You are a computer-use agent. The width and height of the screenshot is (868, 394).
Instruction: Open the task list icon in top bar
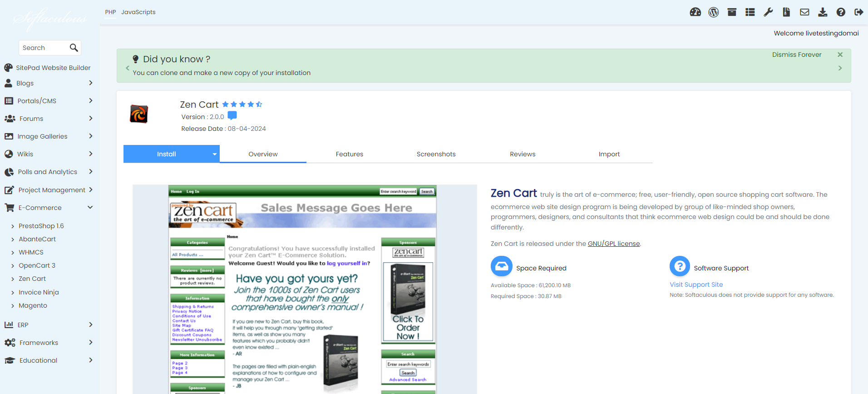pyautogui.click(x=750, y=12)
